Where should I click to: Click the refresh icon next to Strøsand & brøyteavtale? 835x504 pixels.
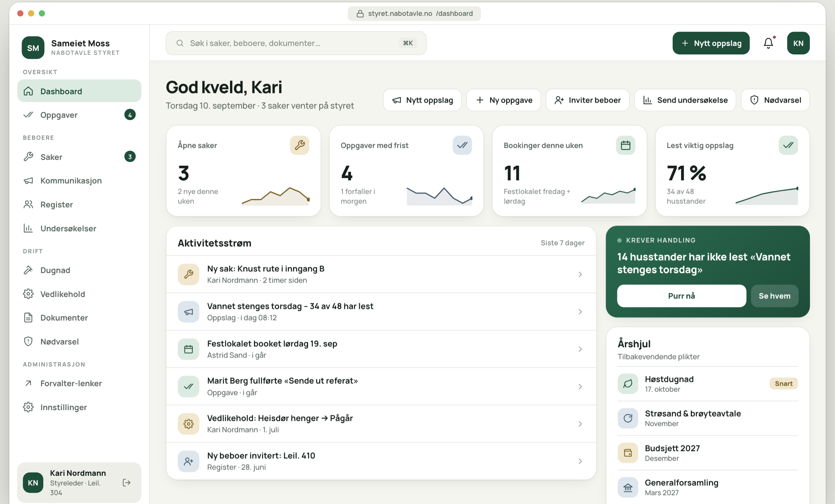[628, 418]
